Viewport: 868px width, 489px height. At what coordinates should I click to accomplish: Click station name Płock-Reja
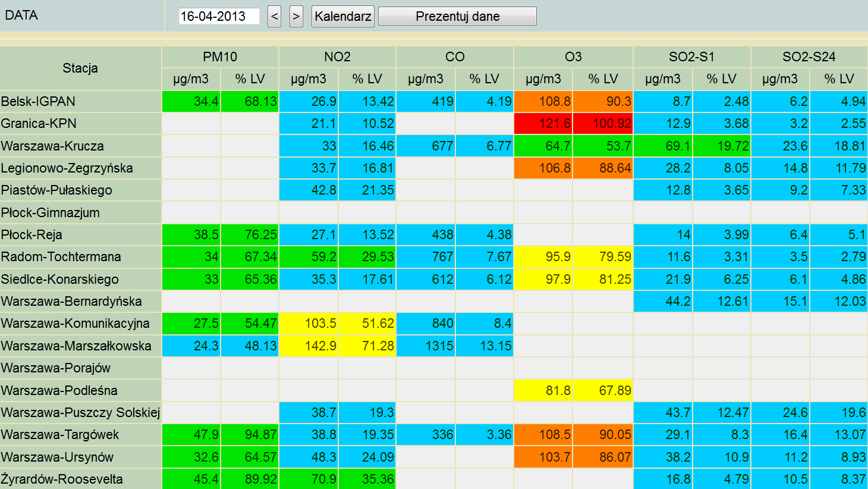point(32,234)
